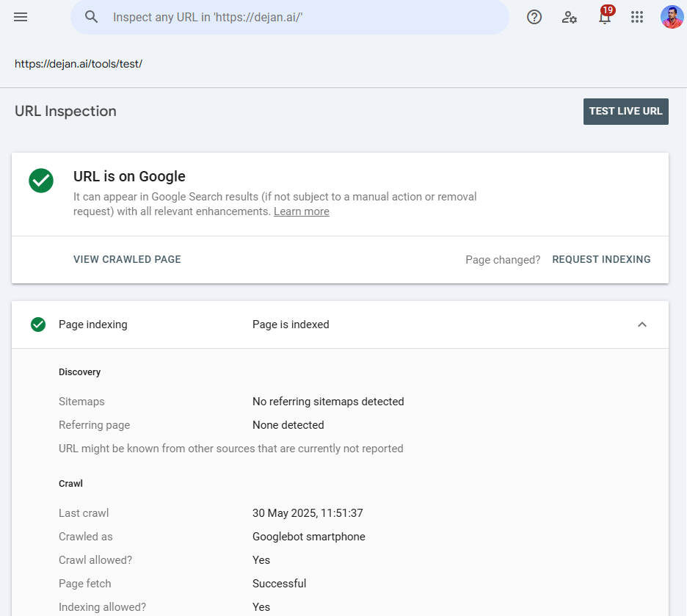Click the '30 May 2025, 11:51:37' timestamp
This screenshot has width=687, height=616.
(x=308, y=513)
